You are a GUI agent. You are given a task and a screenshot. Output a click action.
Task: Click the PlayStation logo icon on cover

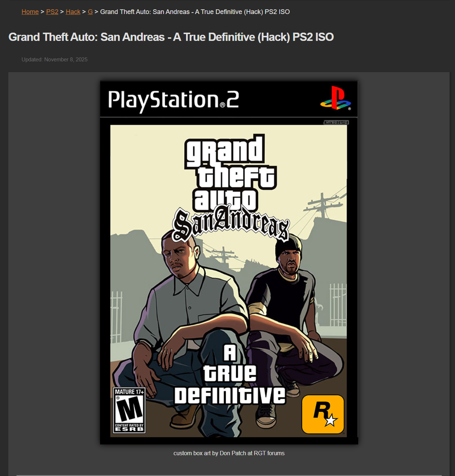(x=336, y=98)
